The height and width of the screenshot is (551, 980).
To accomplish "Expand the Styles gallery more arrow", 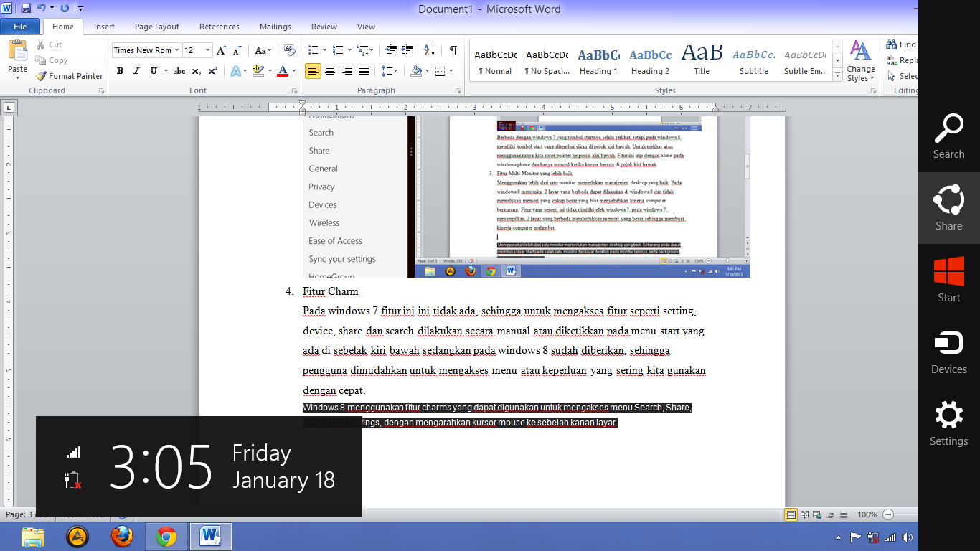I will coord(837,75).
